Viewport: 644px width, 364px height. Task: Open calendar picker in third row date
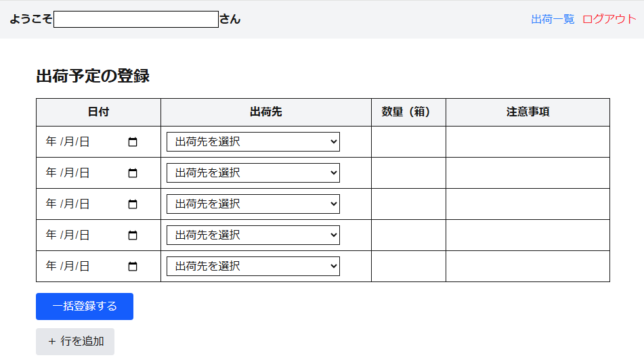[x=133, y=204]
